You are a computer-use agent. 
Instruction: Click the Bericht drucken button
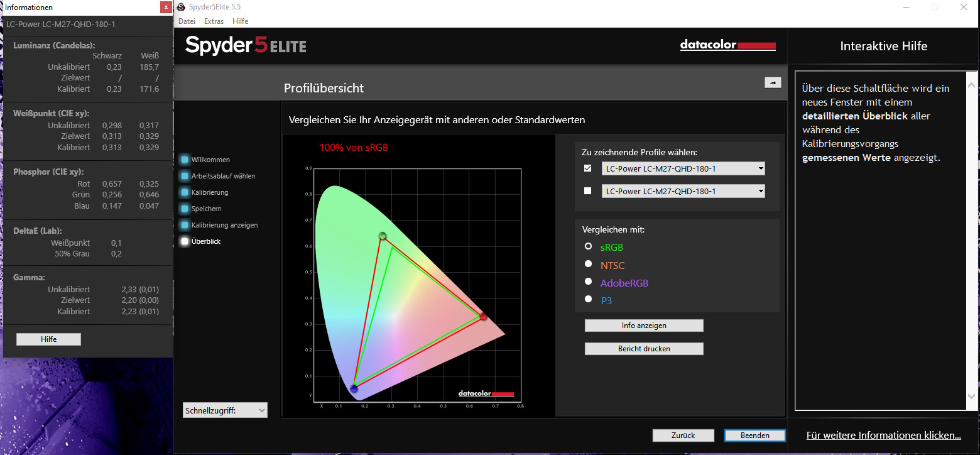click(x=644, y=348)
